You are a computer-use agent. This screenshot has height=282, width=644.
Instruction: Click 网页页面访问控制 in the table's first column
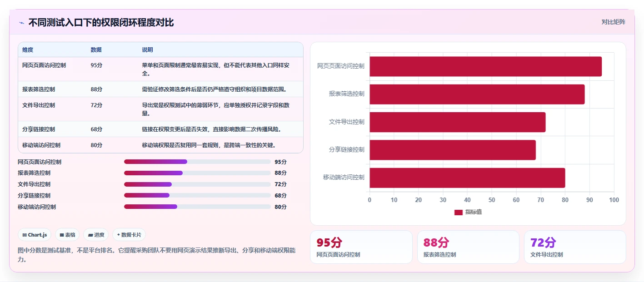[44, 65]
